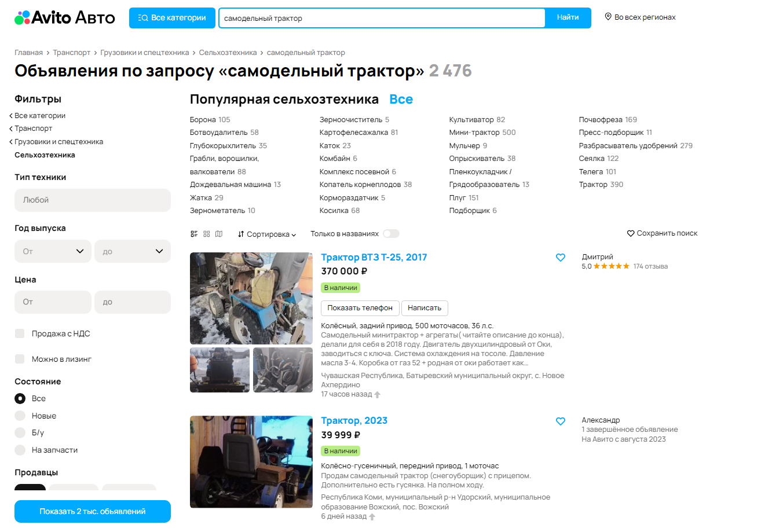This screenshot has height=532, width=772.
Task: Check the Продажа с НДС box
Action: 20,333
